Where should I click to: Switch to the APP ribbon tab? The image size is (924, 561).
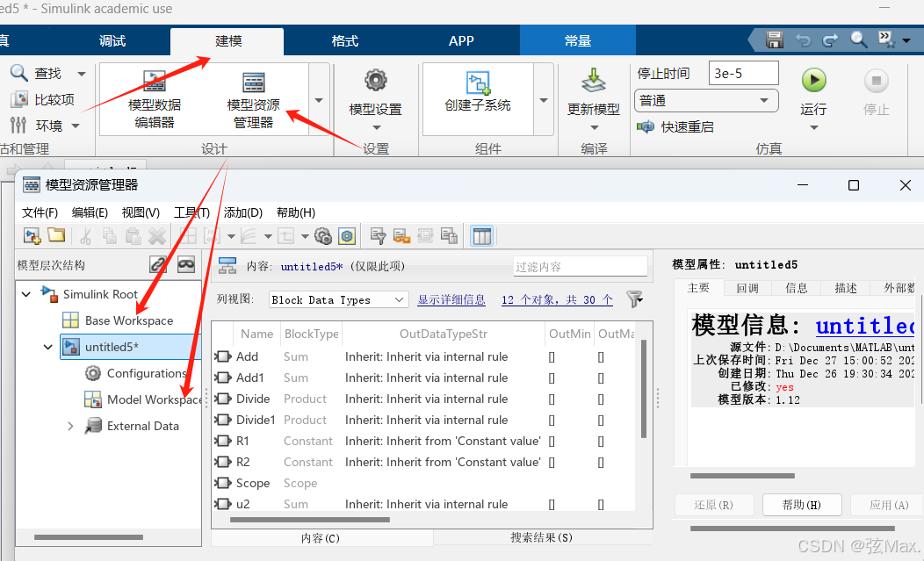461,40
